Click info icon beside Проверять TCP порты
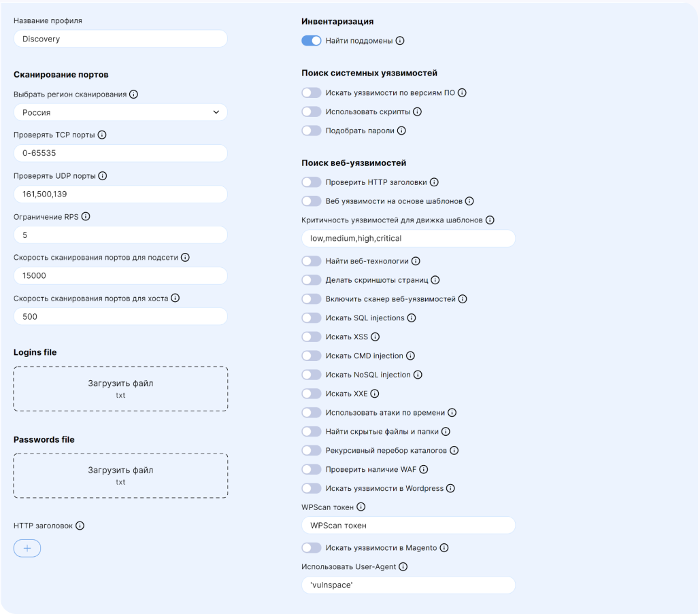 (102, 135)
